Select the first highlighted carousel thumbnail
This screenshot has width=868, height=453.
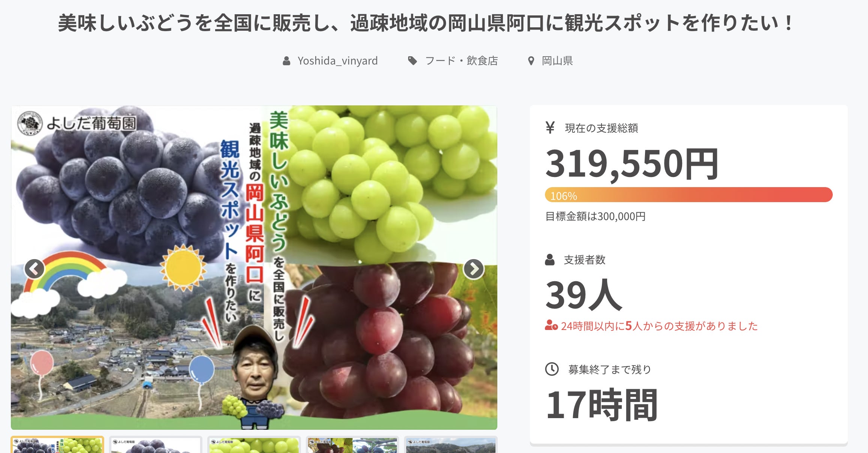(x=57, y=445)
